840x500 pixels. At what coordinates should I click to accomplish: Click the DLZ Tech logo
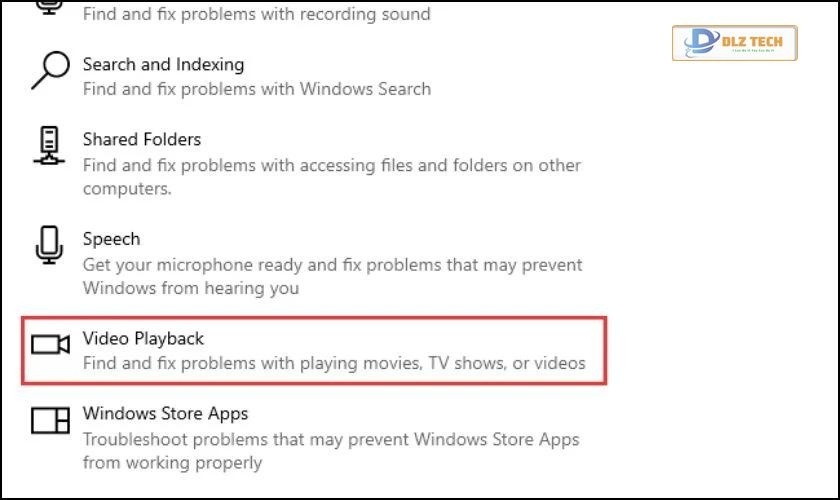(x=734, y=43)
